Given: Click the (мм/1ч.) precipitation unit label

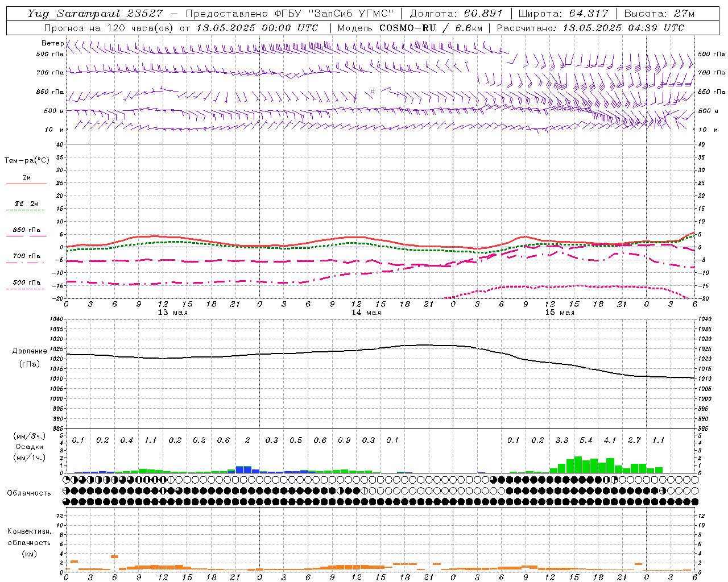Looking at the screenshot, I should (x=29, y=458).
